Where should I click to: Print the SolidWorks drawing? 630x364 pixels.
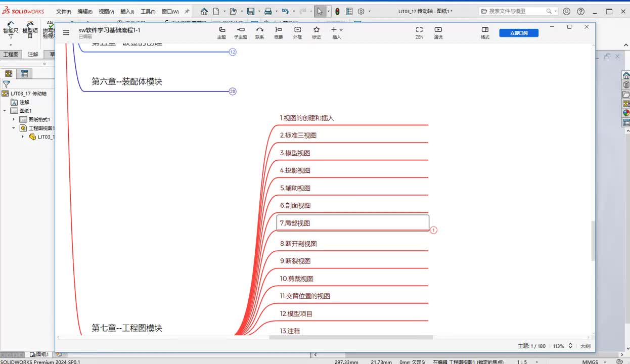(x=268, y=11)
